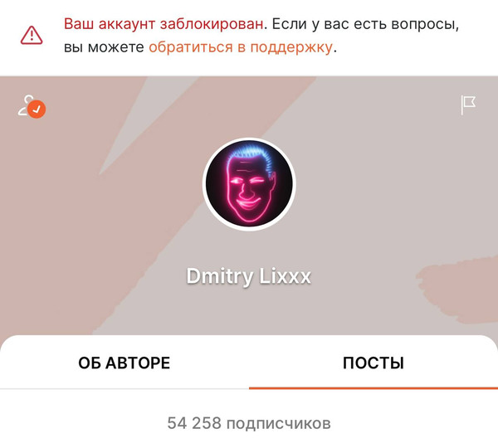Click the word 'подписчиков' in follower line
The width and height of the screenshot is (498, 448).
279,424
